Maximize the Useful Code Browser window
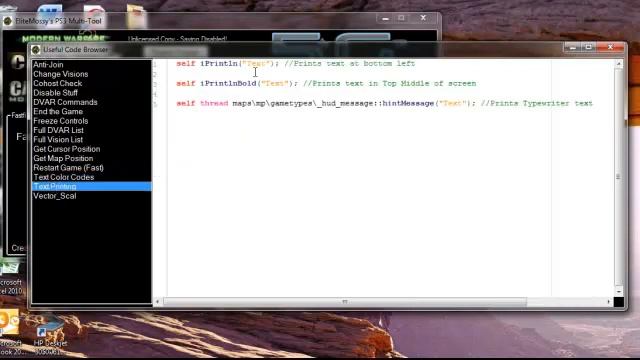Image resolution: width=640 pixels, height=360 pixels. tap(589, 48)
